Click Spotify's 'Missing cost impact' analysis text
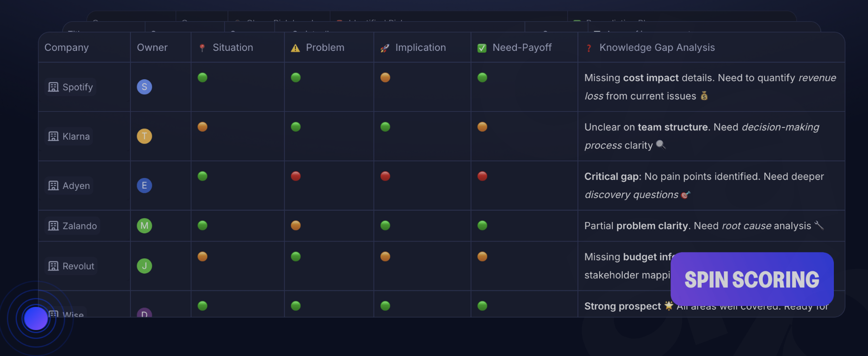 pyautogui.click(x=710, y=87)
